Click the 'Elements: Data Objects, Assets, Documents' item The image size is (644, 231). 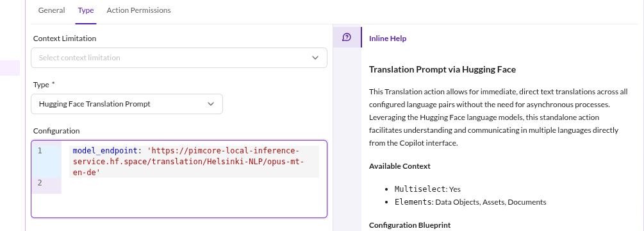click(470, 202)
